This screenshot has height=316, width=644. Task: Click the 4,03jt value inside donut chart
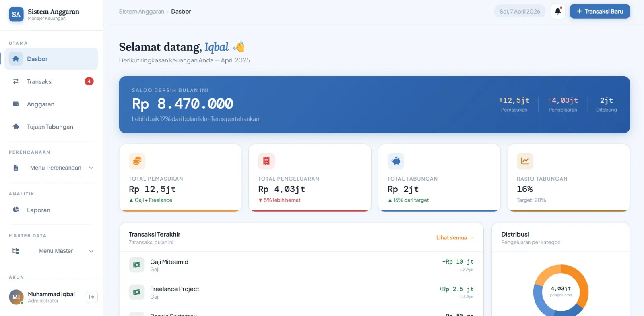[x=561, y=289]
